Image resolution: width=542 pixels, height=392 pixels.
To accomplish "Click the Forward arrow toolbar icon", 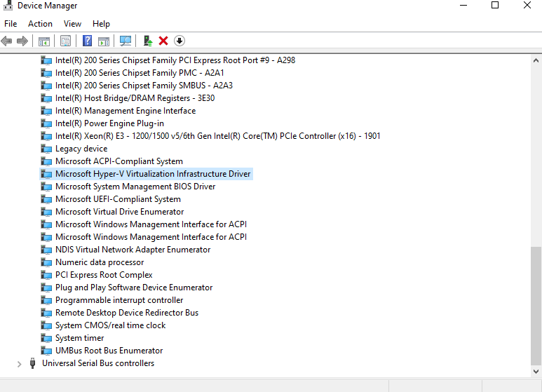I will tap(22, 41).
